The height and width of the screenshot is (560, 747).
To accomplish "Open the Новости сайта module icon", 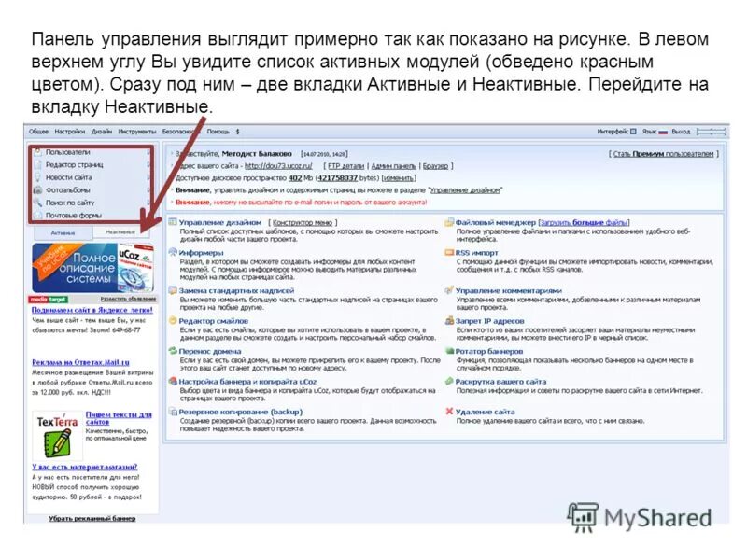I will 39,177.
